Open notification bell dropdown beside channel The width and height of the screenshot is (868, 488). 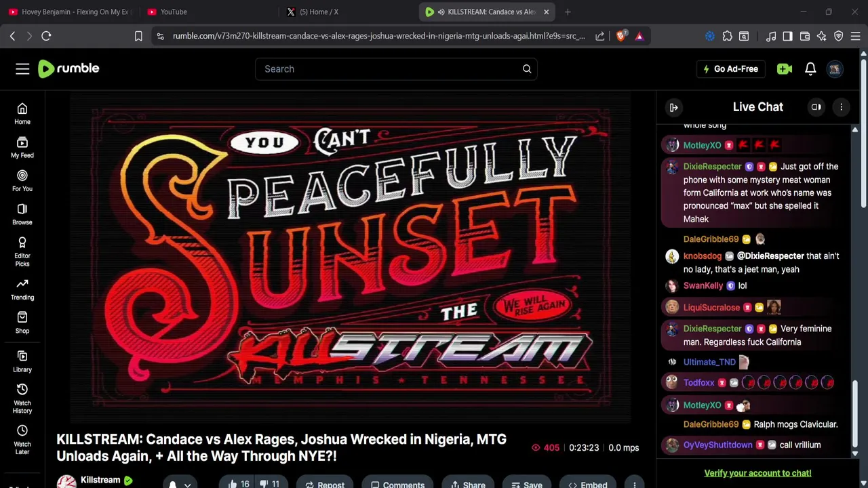click(x=179, y=483)
